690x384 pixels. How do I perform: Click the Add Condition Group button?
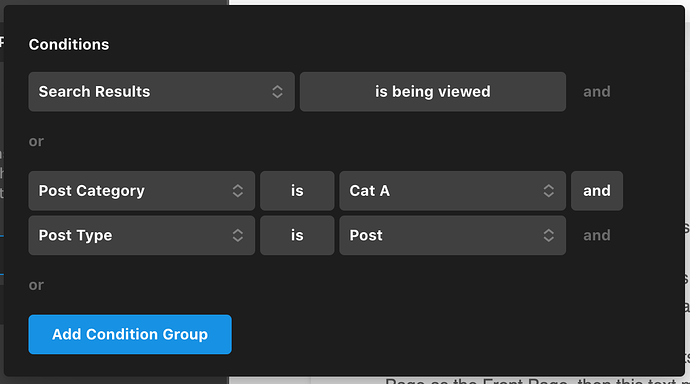pos(130,334)
